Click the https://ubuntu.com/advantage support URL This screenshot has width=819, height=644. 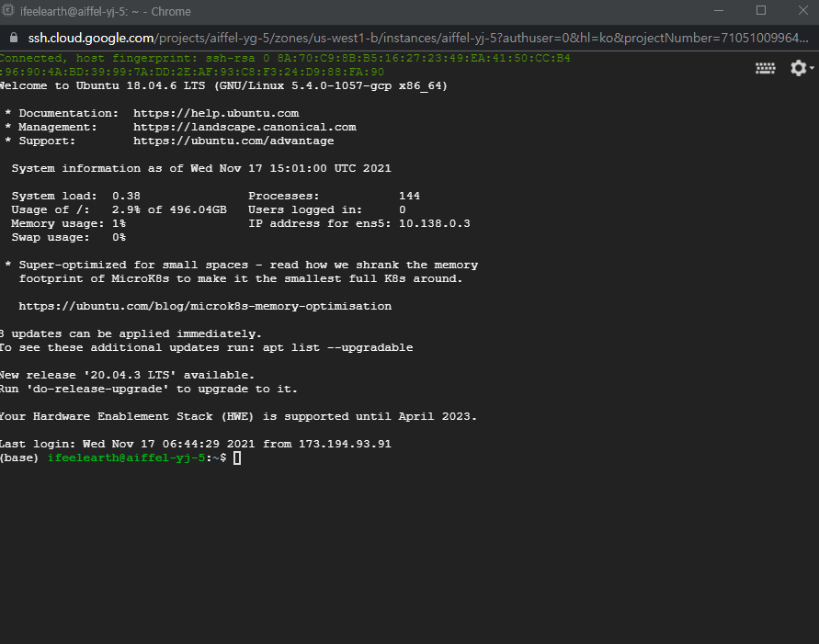coord(233,141)
